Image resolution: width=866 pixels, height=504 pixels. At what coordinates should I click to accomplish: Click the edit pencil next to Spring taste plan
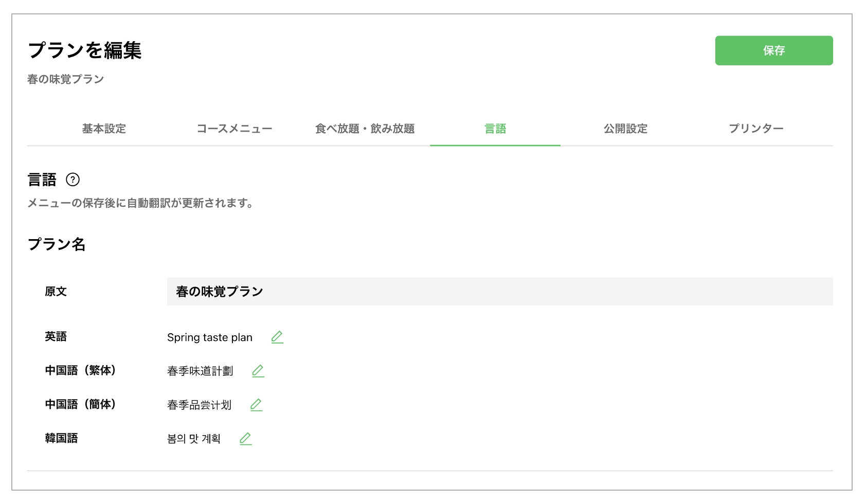point(278,337)
